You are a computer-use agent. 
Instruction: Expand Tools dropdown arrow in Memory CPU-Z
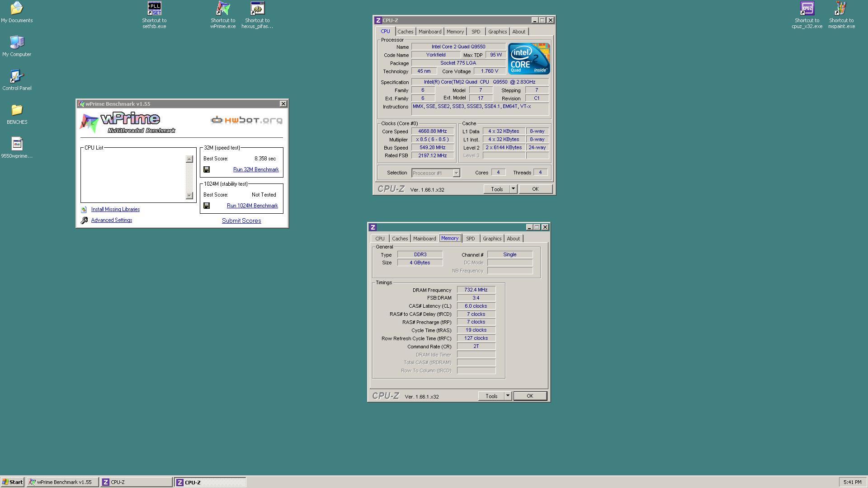pos(508,396)
